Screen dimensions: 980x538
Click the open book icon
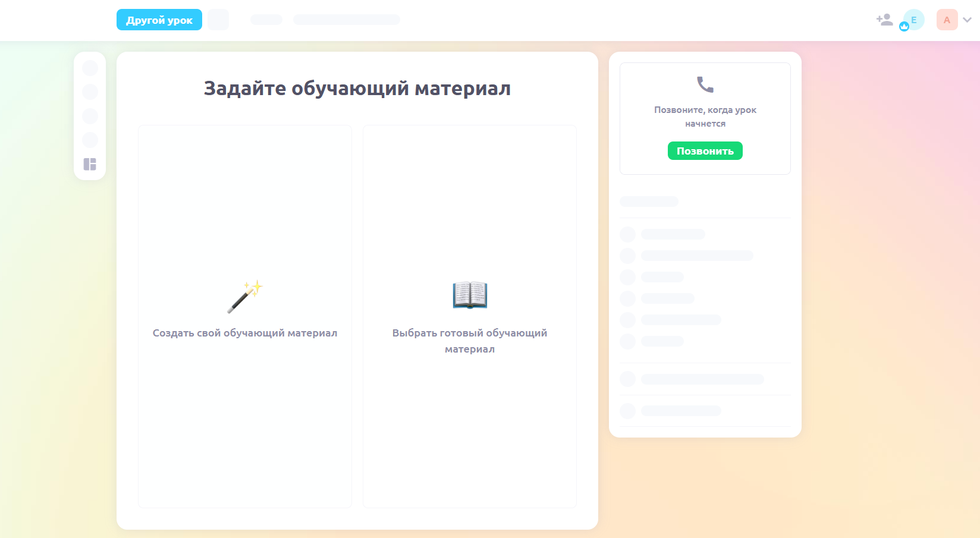pyautogui.click(x=470, y=295)
